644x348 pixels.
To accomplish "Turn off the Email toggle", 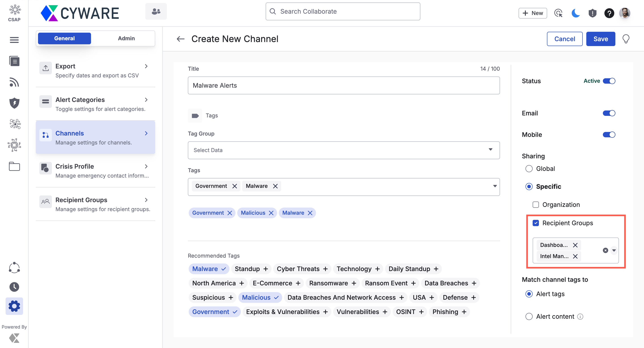I will click(x=609, y=113).
